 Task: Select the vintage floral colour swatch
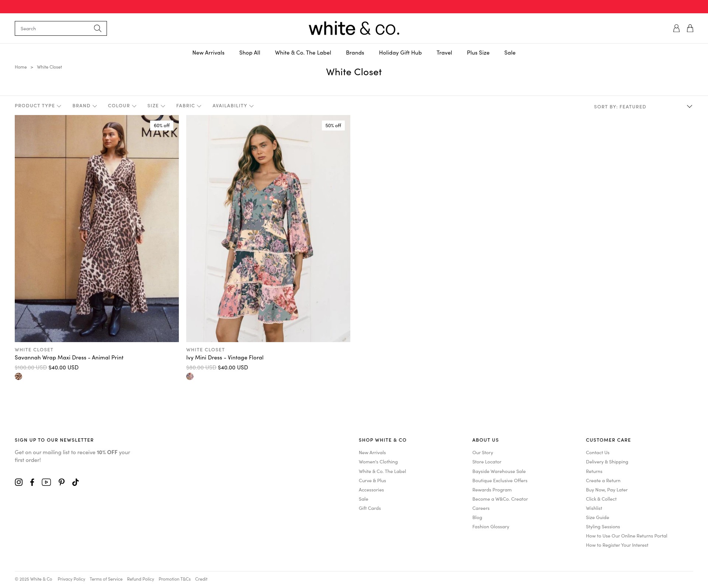coord(190,376)
